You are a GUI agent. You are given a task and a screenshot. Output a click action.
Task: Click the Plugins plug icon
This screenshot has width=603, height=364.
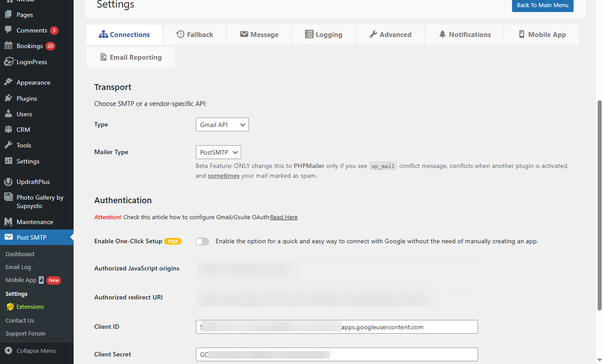click(8, 98)
